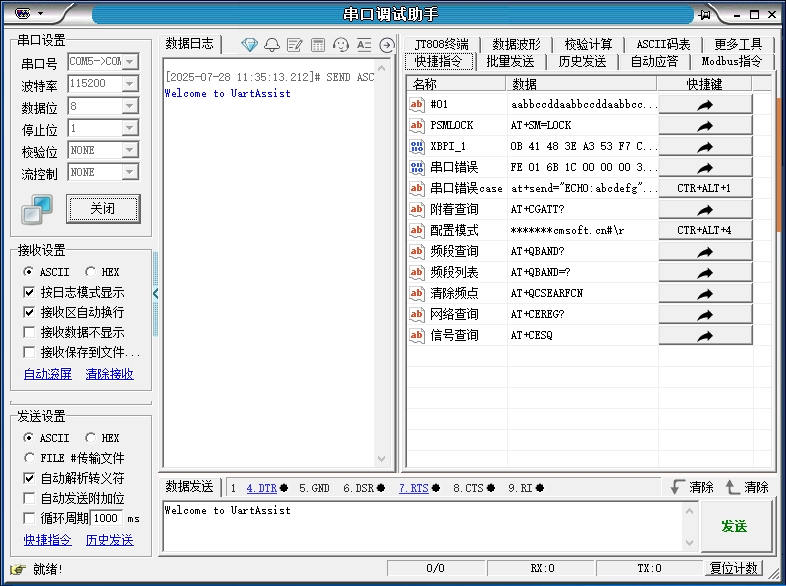786x586 pixels.
Task: Toggle the 4.DTR signal link
Action: [261, 488]
